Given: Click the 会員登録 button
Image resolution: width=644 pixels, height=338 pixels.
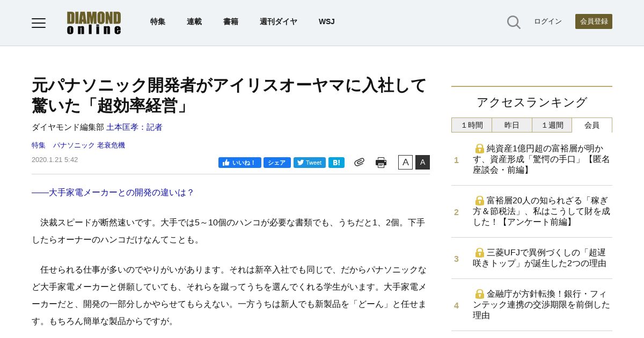Looking at the screenshot, I should click(x=594, y=21).
